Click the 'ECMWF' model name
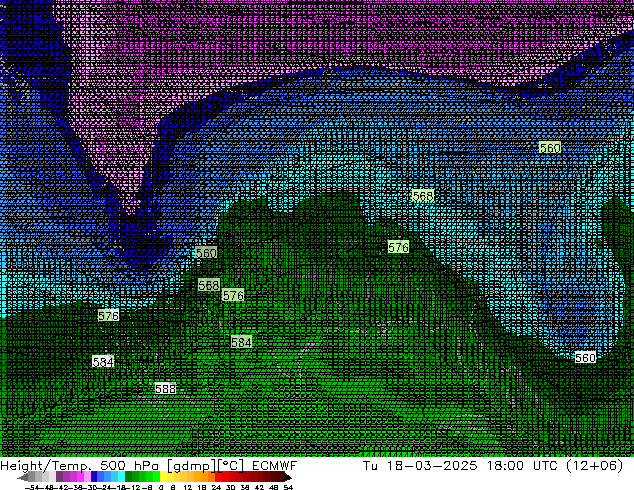Screen dimensions: 634x490 click(275, 465)
